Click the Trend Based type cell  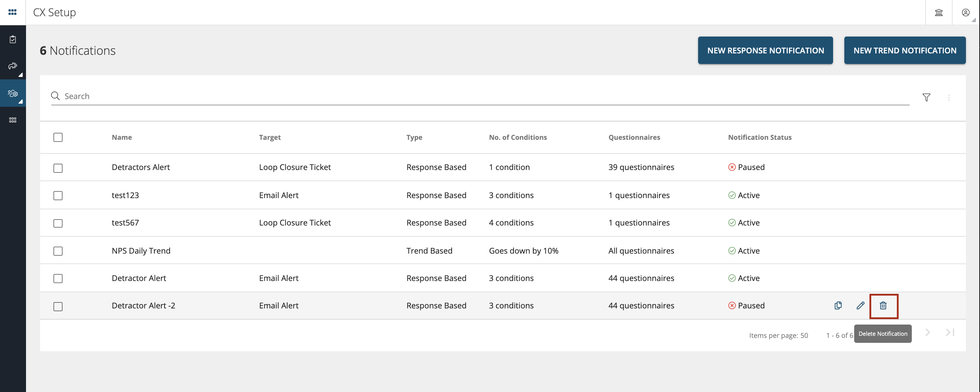pos(429,250)
